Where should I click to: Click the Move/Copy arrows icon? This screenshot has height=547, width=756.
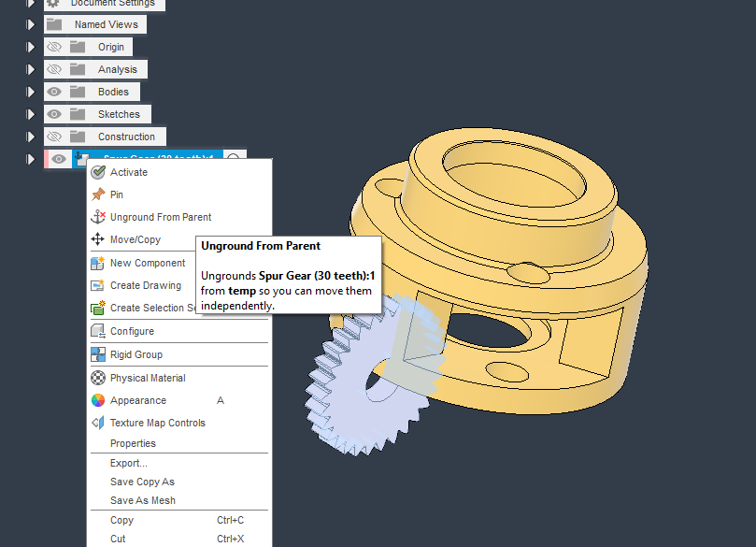pyautogui.click(x=98, y=239)
